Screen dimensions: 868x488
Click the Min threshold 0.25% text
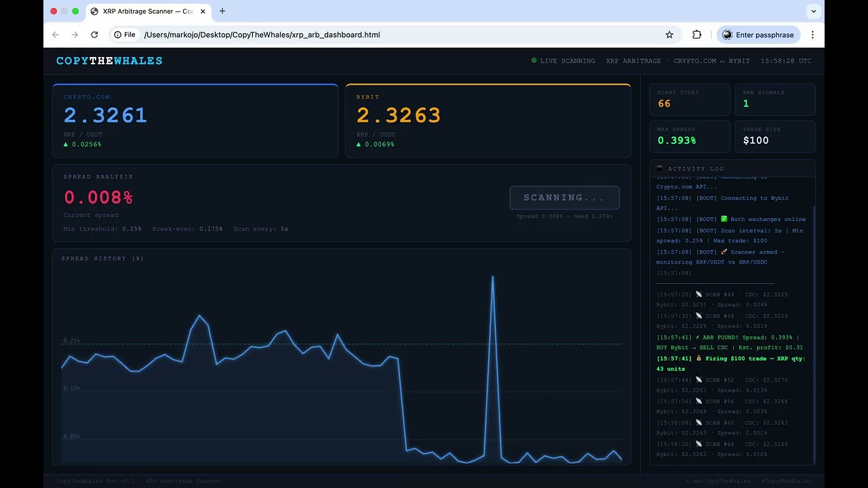pyautogui.click(x=102, y=229)
